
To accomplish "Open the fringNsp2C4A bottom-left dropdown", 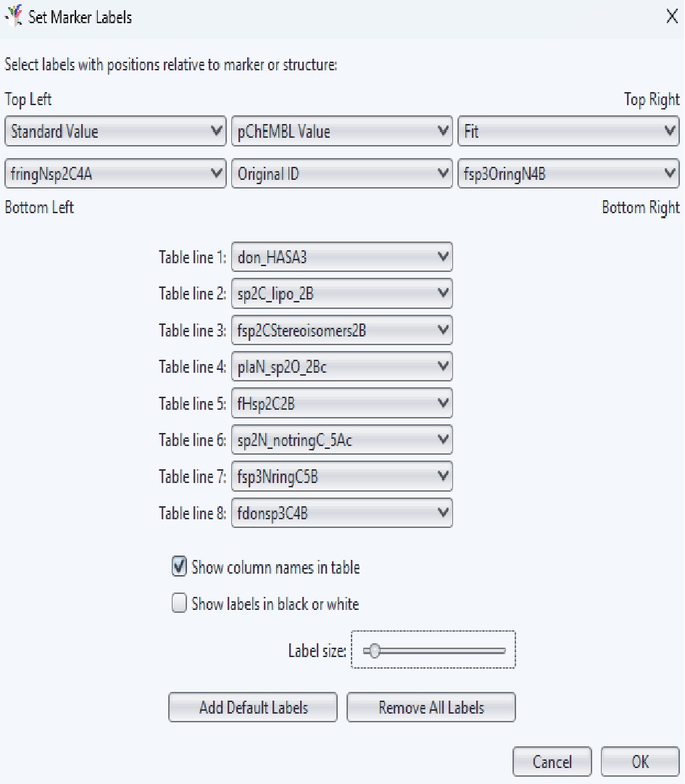I will point(115,174).
